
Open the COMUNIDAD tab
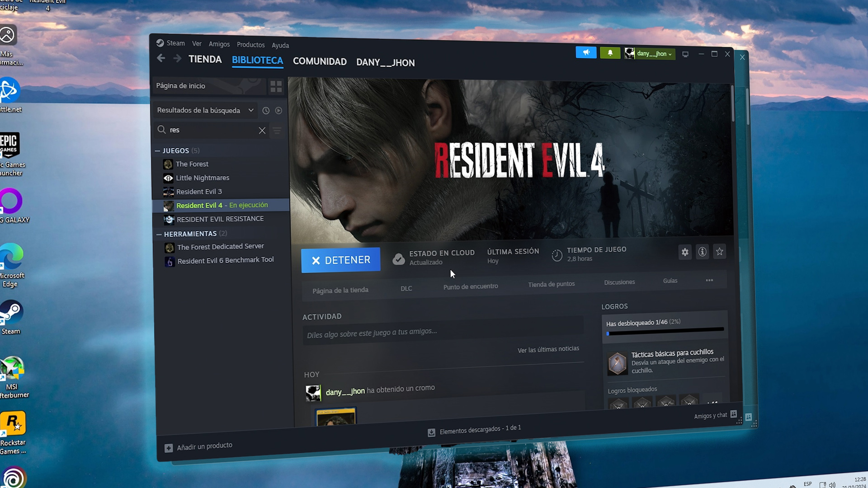(320, 61)
